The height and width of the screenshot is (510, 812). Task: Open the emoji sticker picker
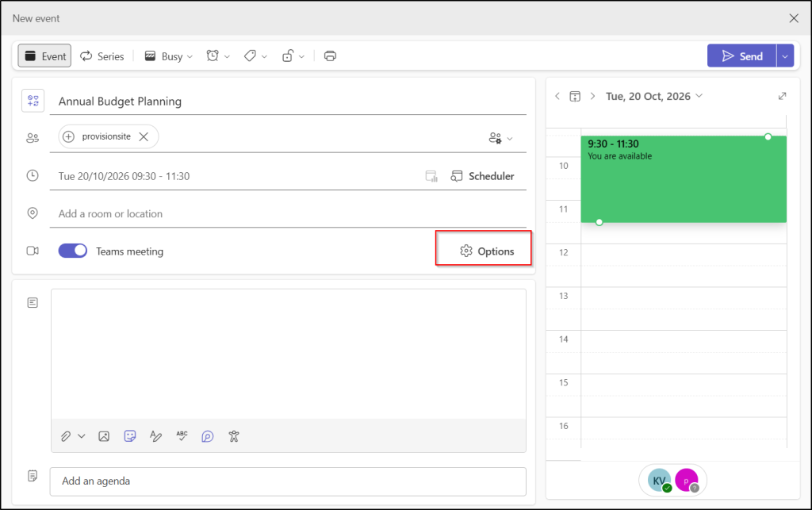pos(130,436)
